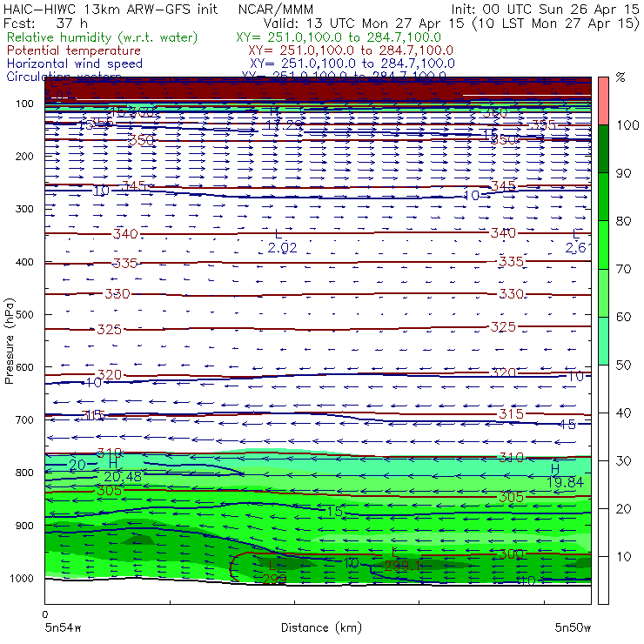
Task: Select the 60–70% light green color bar segment
Action: click(x=603, y=292)
